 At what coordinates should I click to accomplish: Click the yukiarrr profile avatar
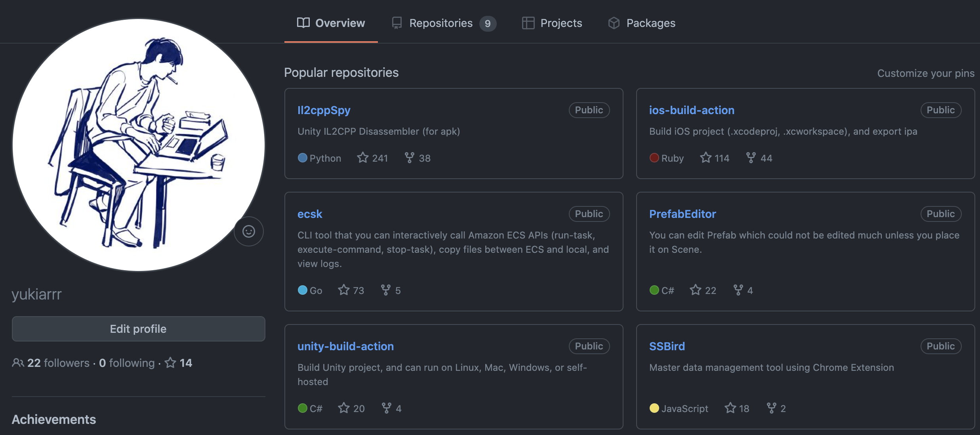[139, 145]
